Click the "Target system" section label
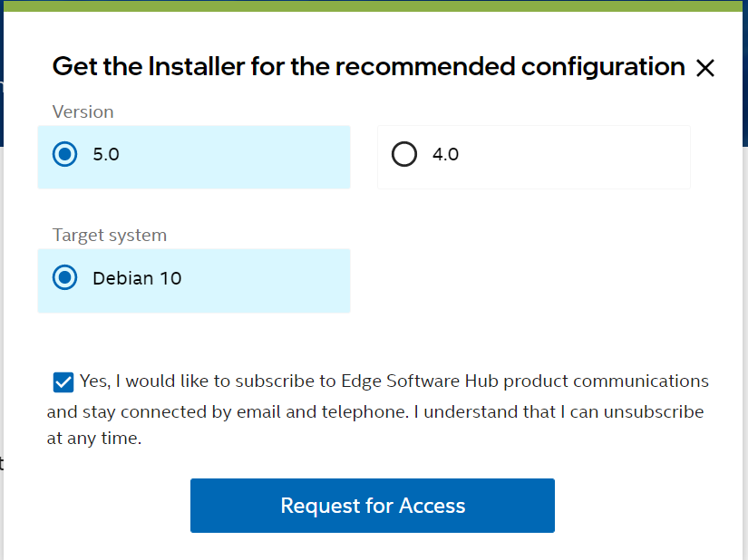Viewport: 748px width, 560px height. 110,236
